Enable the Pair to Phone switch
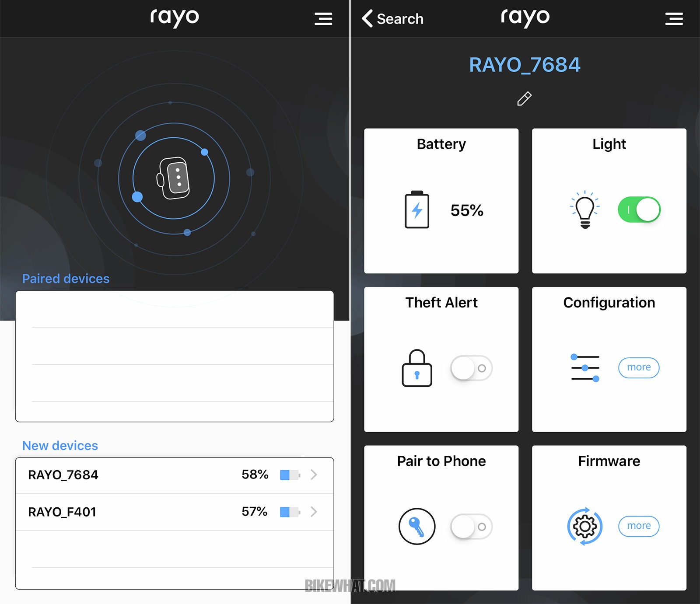 pyautogui.click(x=471, y=526)
